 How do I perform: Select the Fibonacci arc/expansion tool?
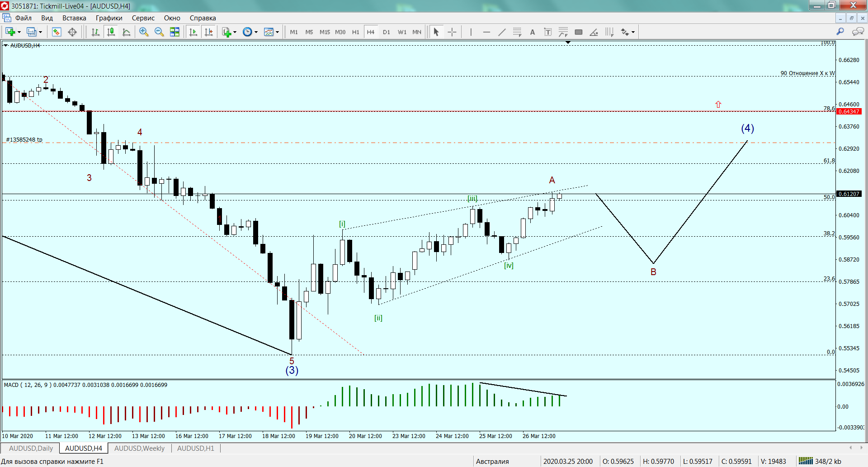(563, 32)
